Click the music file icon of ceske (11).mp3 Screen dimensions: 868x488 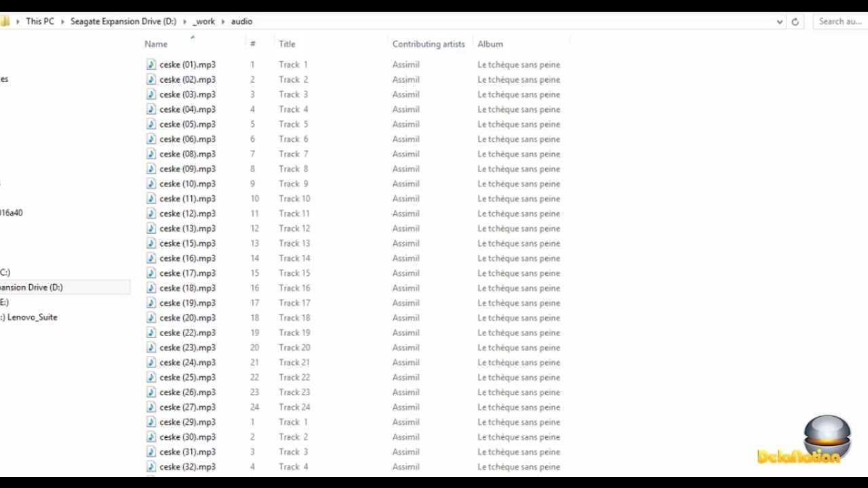(151, 199)
